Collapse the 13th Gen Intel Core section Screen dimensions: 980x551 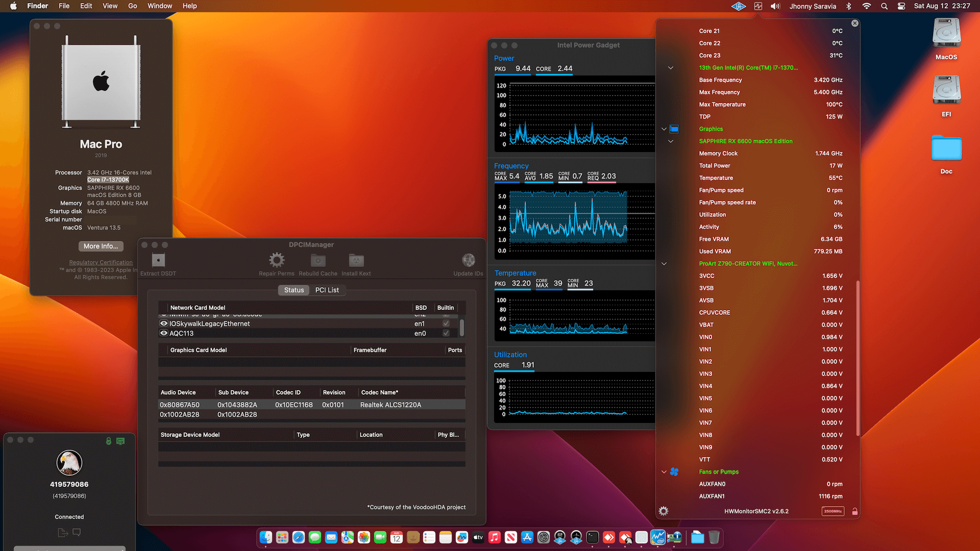[671, 68]
